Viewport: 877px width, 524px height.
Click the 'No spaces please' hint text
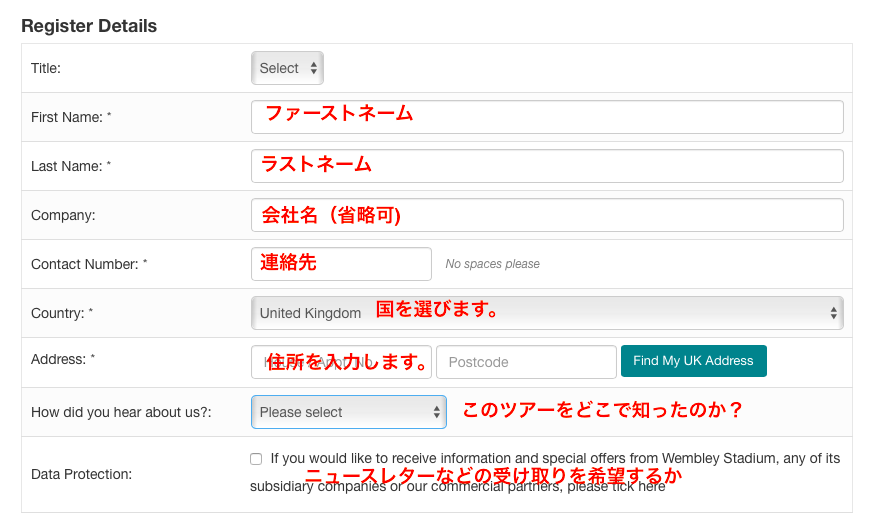pos(492,264)
